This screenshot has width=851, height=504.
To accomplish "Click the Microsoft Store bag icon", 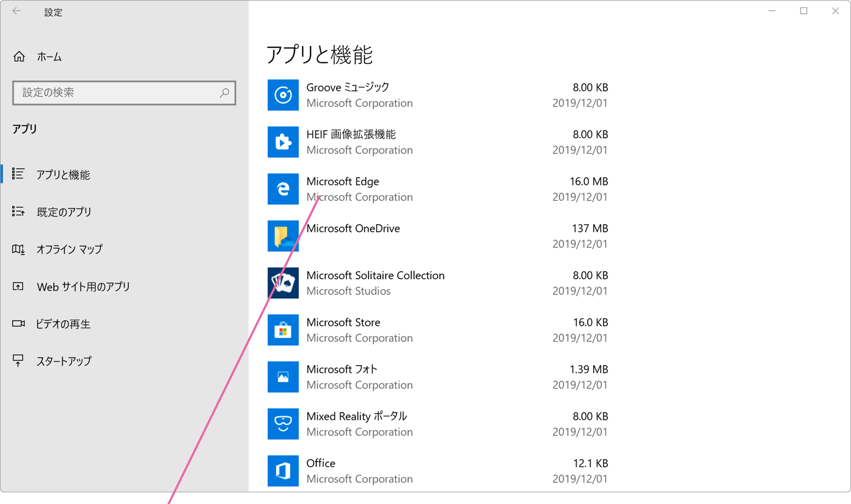I will click(x=283, y=330).
